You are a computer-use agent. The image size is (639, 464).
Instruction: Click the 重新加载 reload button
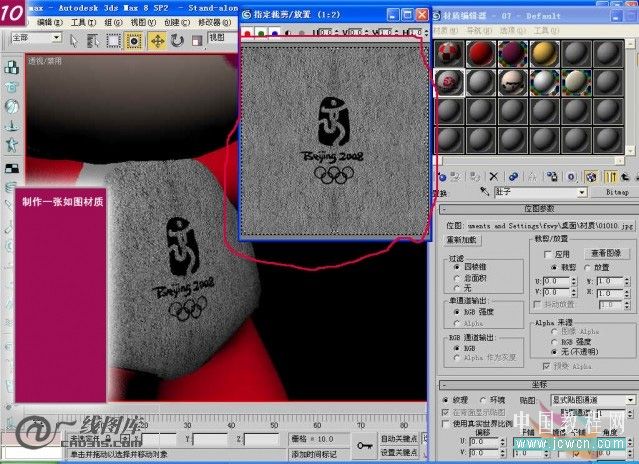pyautogui.click(x=461, y=240)
